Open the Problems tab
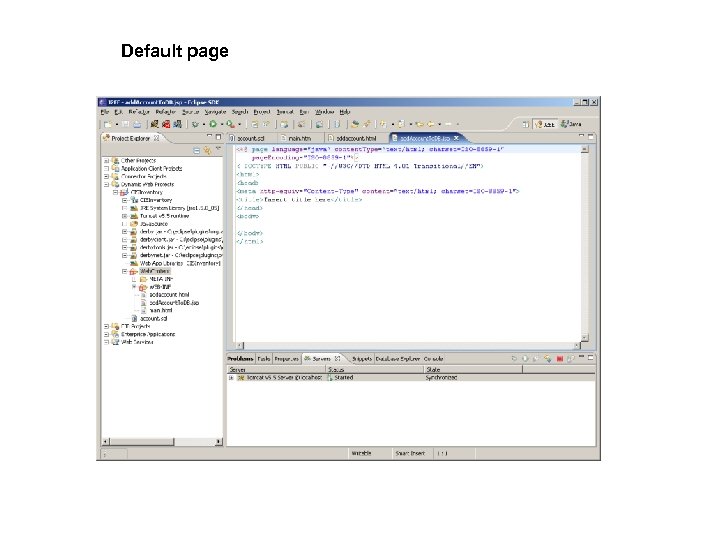Screen dimensions: 720x540 pos(240,359)
